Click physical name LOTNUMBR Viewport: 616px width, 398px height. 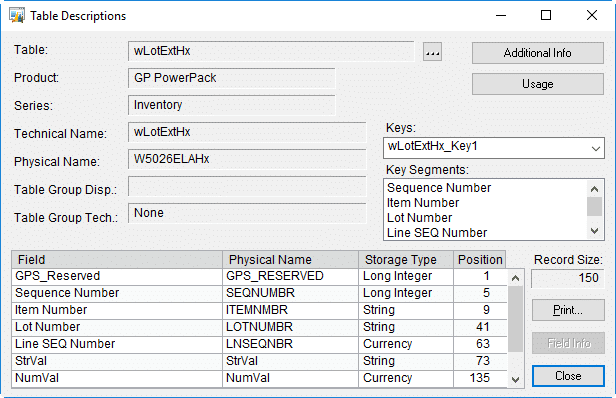[x=259, y=327]
